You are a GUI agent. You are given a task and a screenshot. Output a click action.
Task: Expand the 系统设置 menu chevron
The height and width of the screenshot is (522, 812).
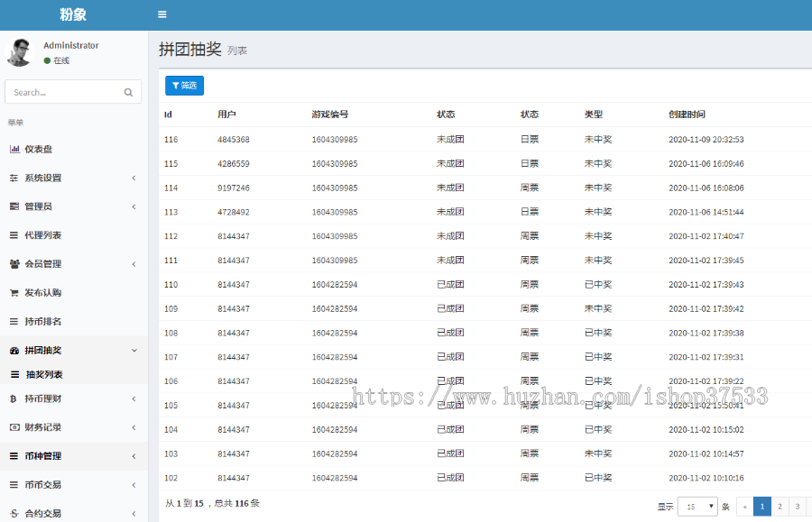tap(134, 178)
